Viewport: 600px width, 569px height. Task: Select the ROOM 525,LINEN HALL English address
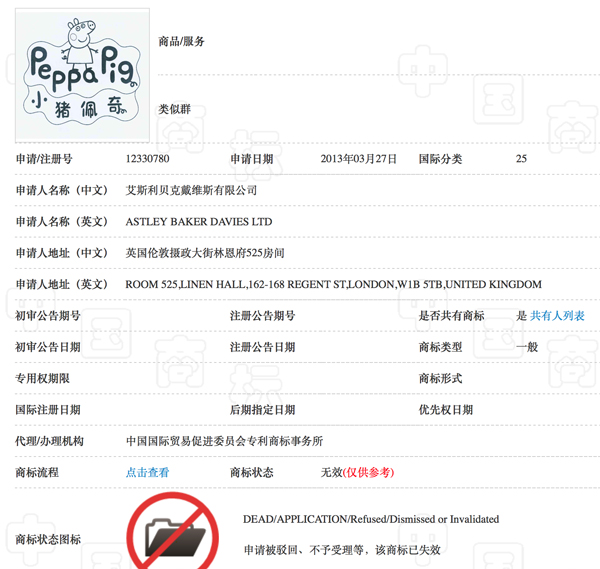click(333, 284)
